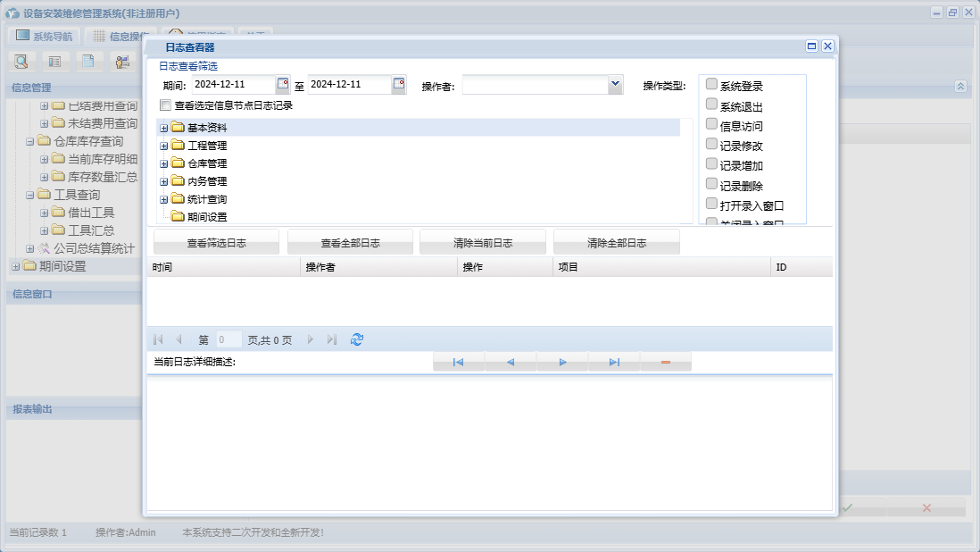
Task: Go to previous page of log list
Action: [179, 339]
